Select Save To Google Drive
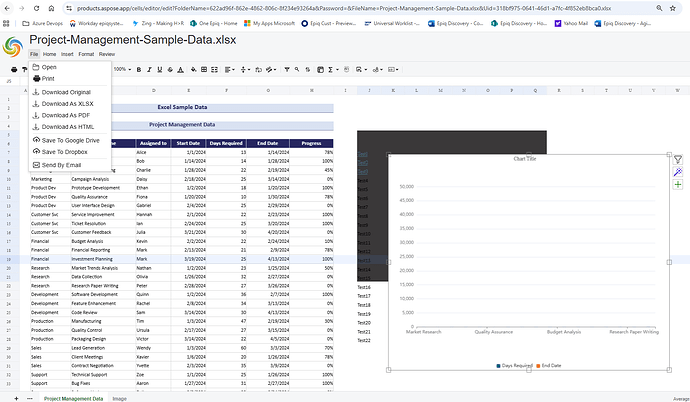Viewport: 690px width, 402px height. (x=70, y=140)
